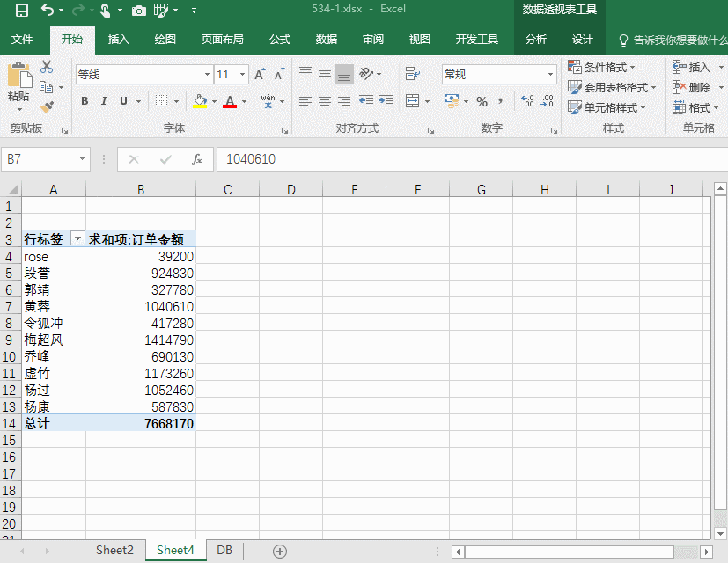
Task: Click the Wrap Text icon
Action: [x=412, y=74]
